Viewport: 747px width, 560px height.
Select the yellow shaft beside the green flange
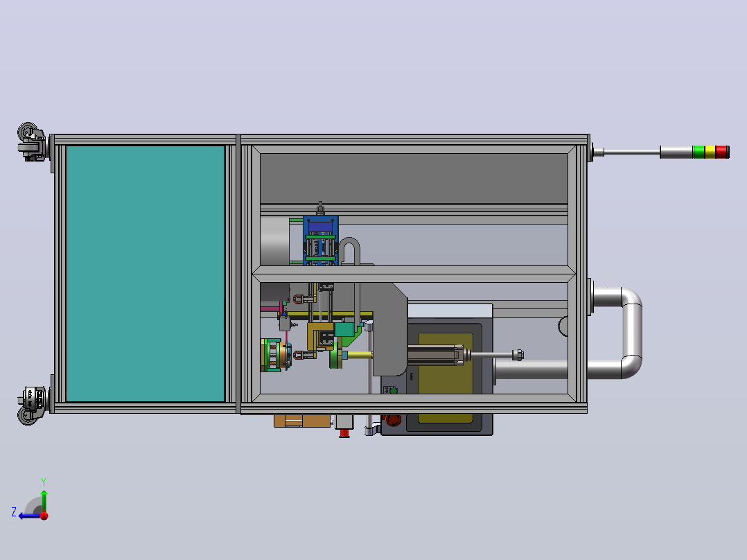click(360, 355)
